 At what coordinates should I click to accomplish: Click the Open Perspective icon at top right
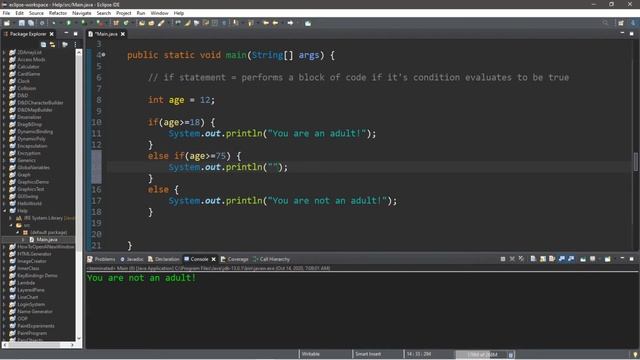[x=621, y=23]
